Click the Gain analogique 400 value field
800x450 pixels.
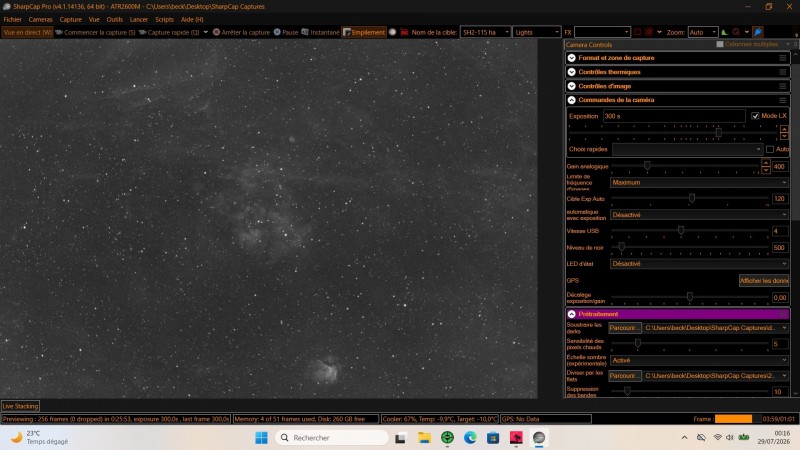click(779, 166)
